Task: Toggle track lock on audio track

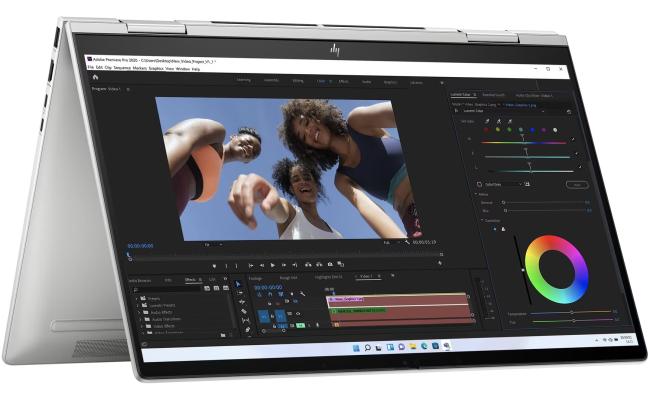Action: click(x=274, y=327)
